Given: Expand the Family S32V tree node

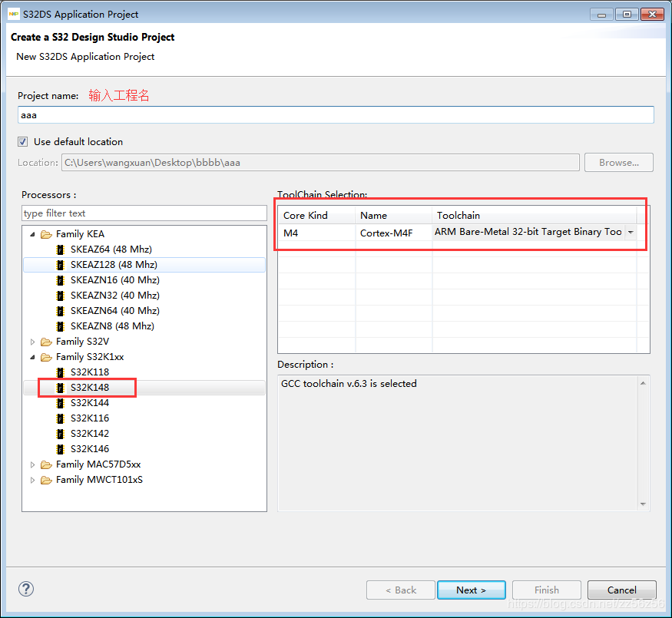Looking at the screenshot, I should 32,341.
